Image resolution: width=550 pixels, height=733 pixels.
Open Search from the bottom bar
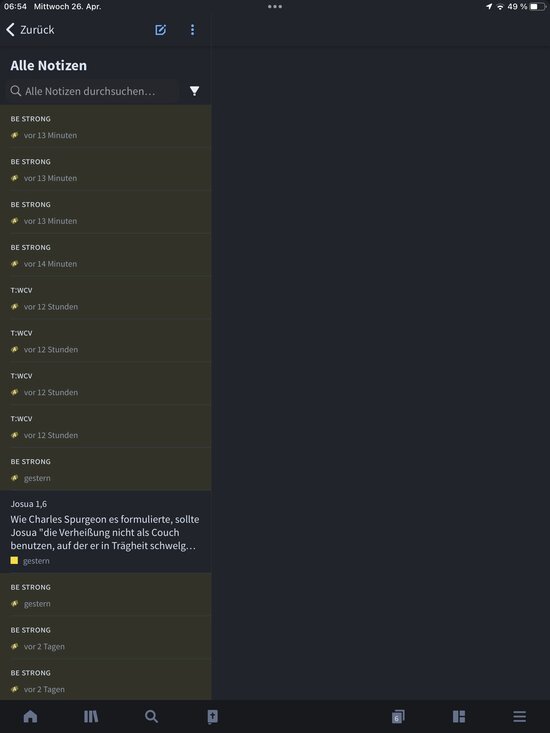151,716
